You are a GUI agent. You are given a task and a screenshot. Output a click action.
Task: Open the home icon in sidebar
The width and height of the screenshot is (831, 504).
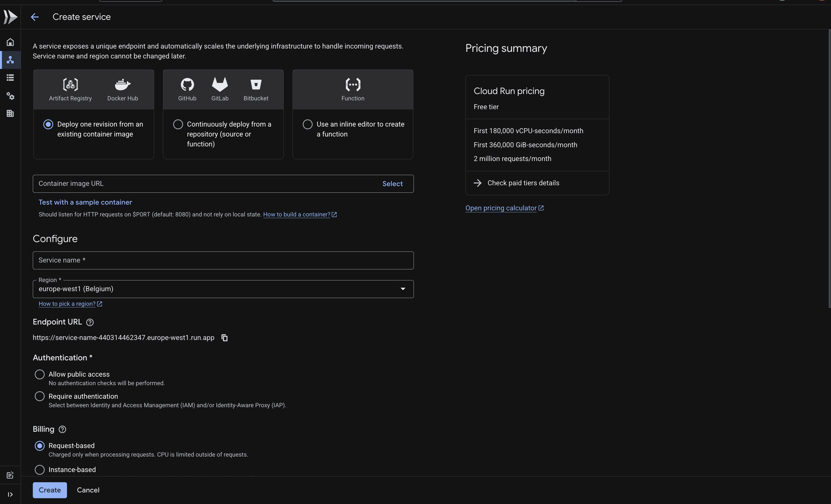click(x=10, y=42)
